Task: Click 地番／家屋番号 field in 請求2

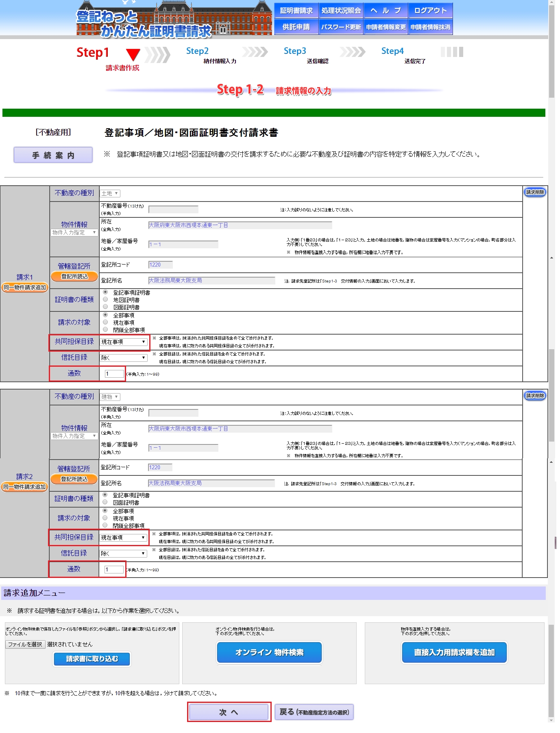Action: [x=183, y=448]
